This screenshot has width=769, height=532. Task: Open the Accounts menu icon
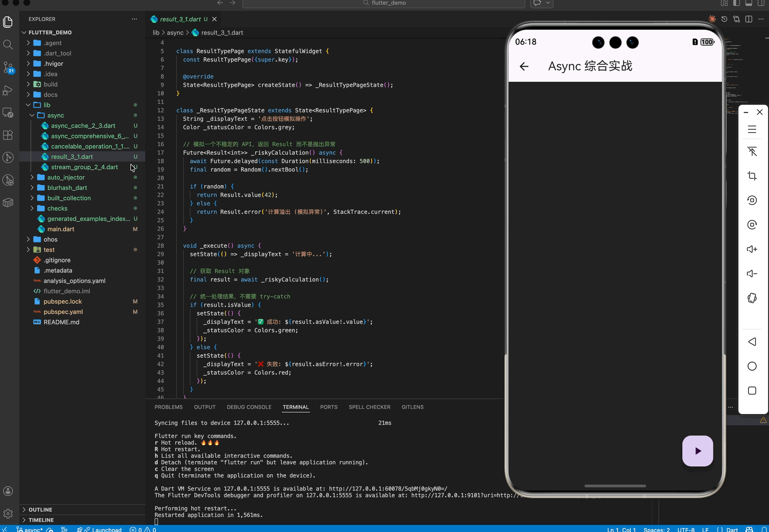(x=8, y=491)
